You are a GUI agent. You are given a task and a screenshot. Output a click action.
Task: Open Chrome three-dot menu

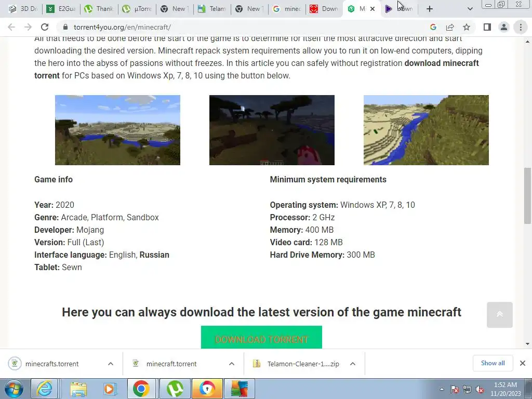point(521,27)
